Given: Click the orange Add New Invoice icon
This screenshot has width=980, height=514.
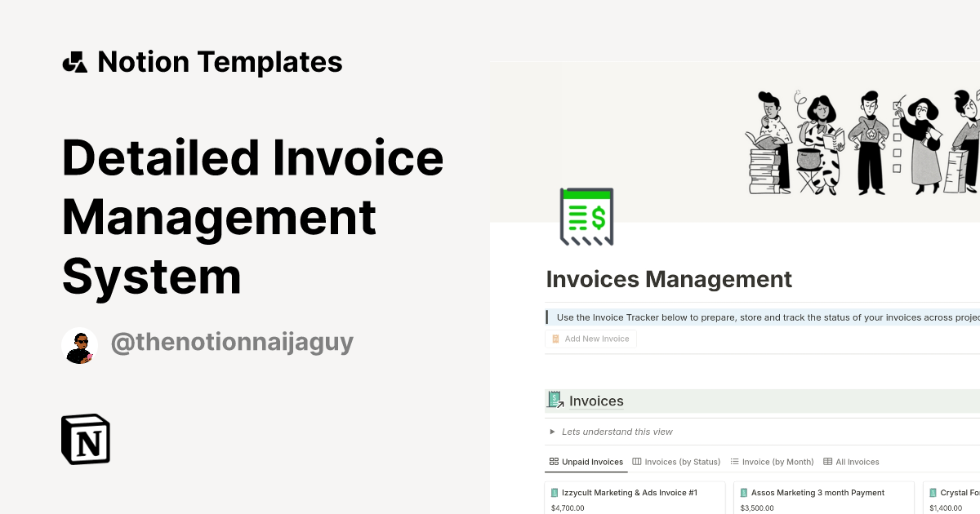Looking at the screenshot, I should point(555,339).
